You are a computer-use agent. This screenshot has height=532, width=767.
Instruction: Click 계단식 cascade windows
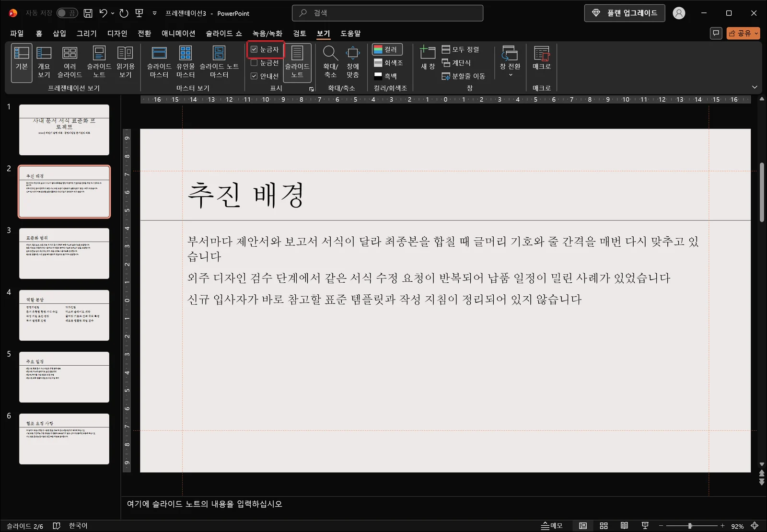click(456, 63)
